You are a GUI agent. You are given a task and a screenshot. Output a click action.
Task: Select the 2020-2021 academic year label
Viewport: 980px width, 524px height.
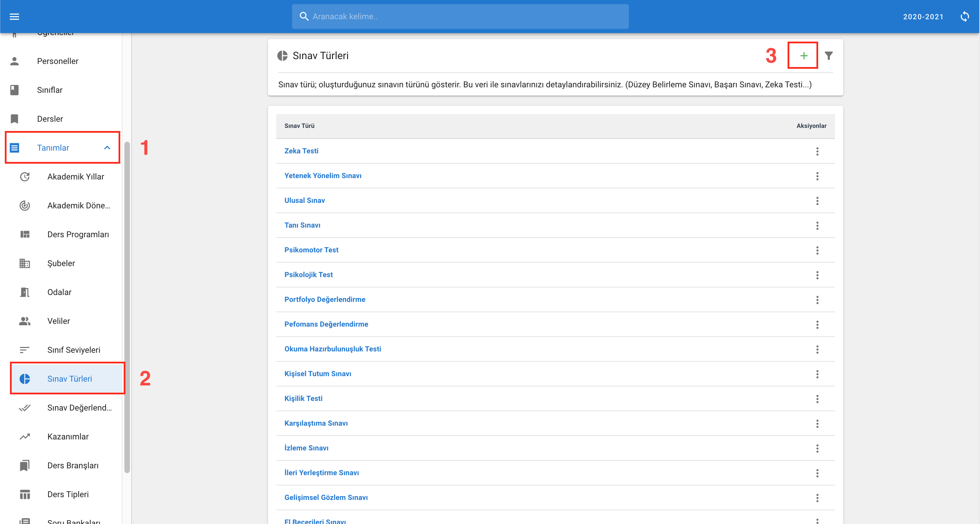(x=923, y=17)
